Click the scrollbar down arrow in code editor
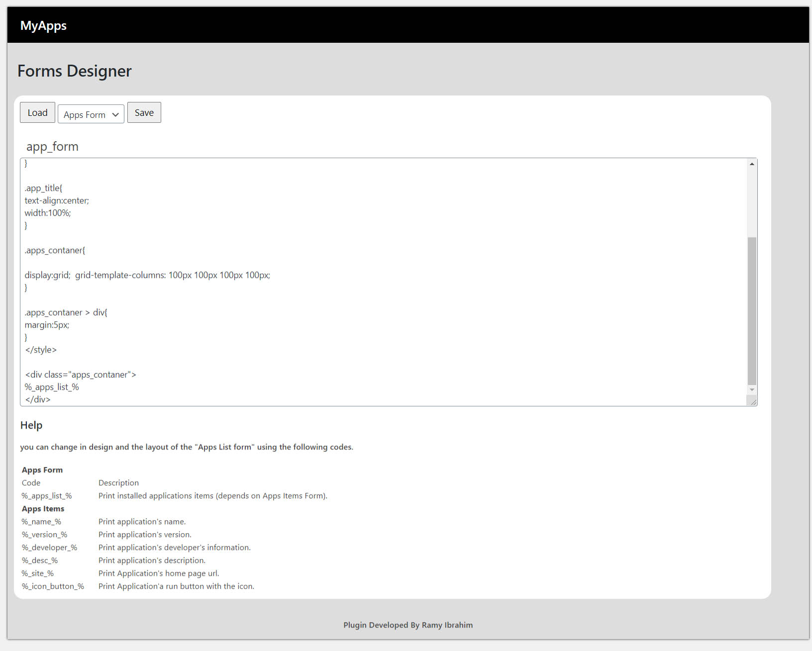This screenshot has width=812, height=651. [752, 390]
